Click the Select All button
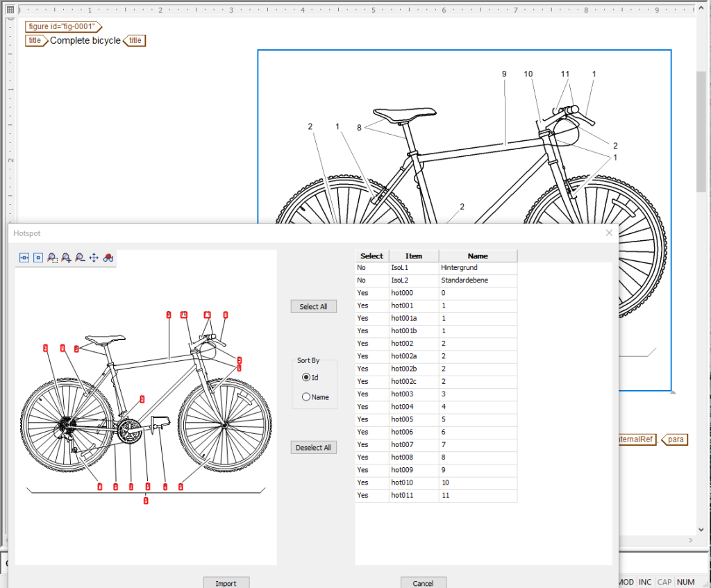Viewport: 711px width, 588px height. pyautogui.click(x=313, y=306)
